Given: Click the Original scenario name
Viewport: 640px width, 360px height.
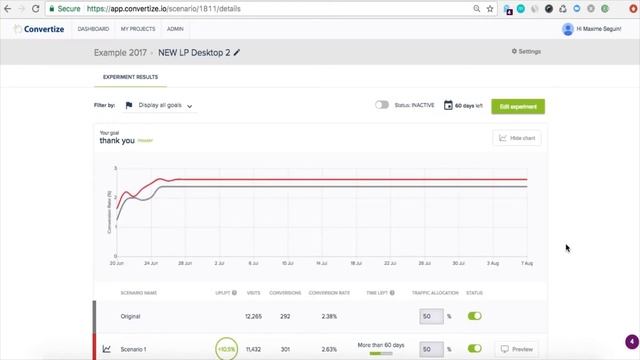Looking at the screenshot, I should tap(130, 316).
